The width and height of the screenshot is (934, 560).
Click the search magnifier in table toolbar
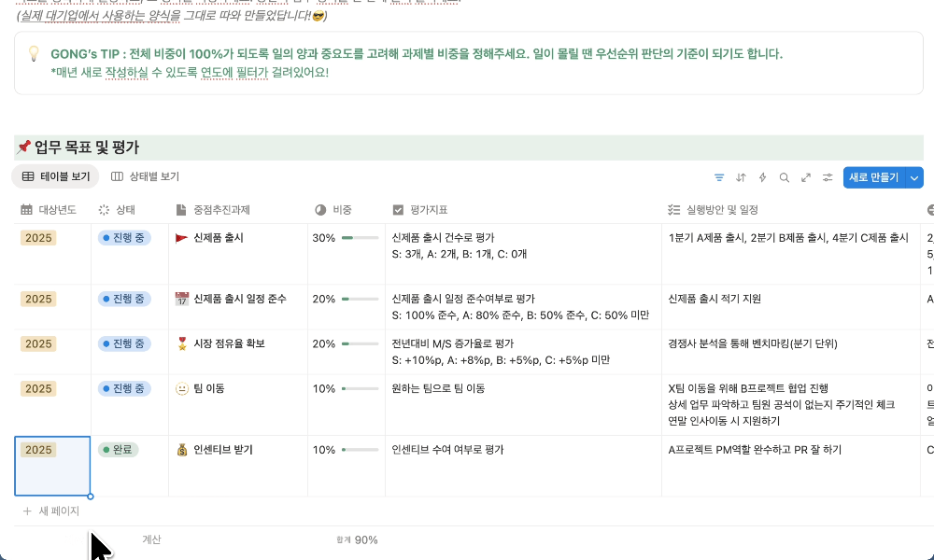click(x=784, y=177)
